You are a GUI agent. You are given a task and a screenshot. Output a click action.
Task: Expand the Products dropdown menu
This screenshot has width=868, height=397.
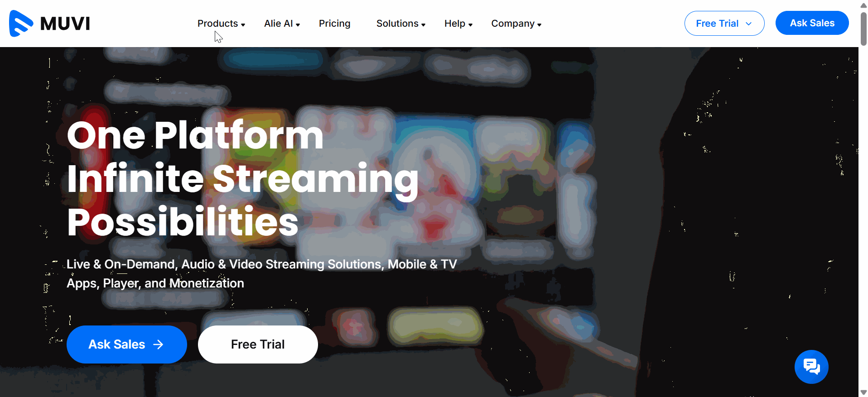tap(221, 24)
